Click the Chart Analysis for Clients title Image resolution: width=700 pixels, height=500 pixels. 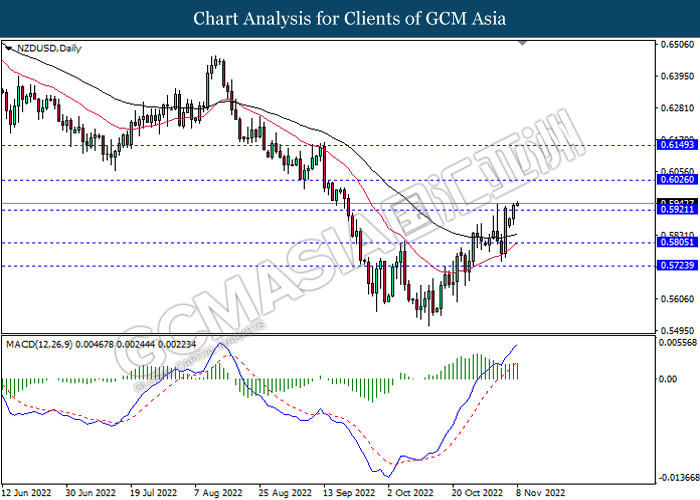tap(350, 18)
